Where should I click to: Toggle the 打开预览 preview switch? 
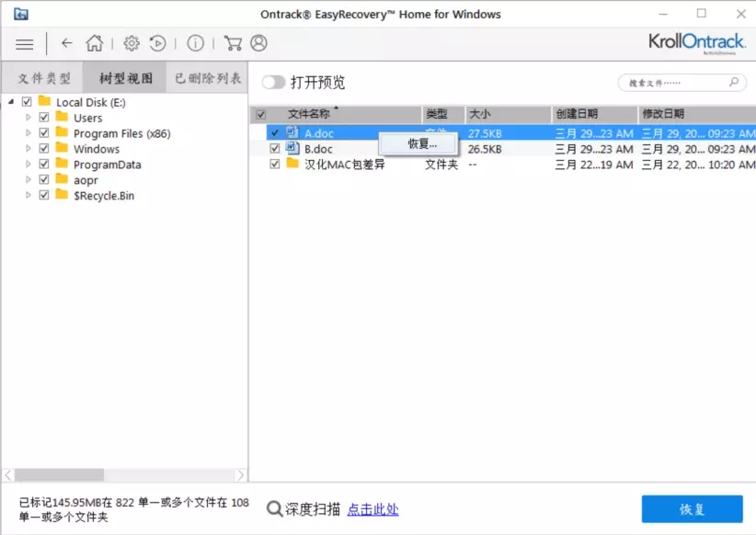(274, 83)
